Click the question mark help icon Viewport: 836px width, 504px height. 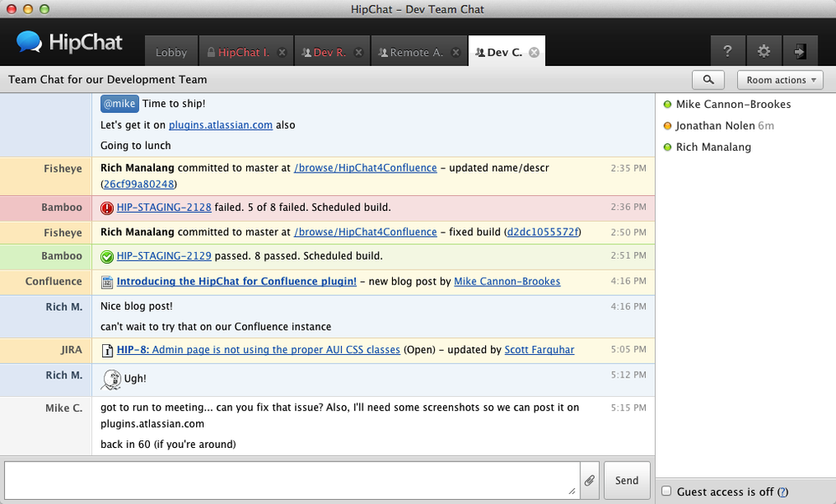point(727,51)
